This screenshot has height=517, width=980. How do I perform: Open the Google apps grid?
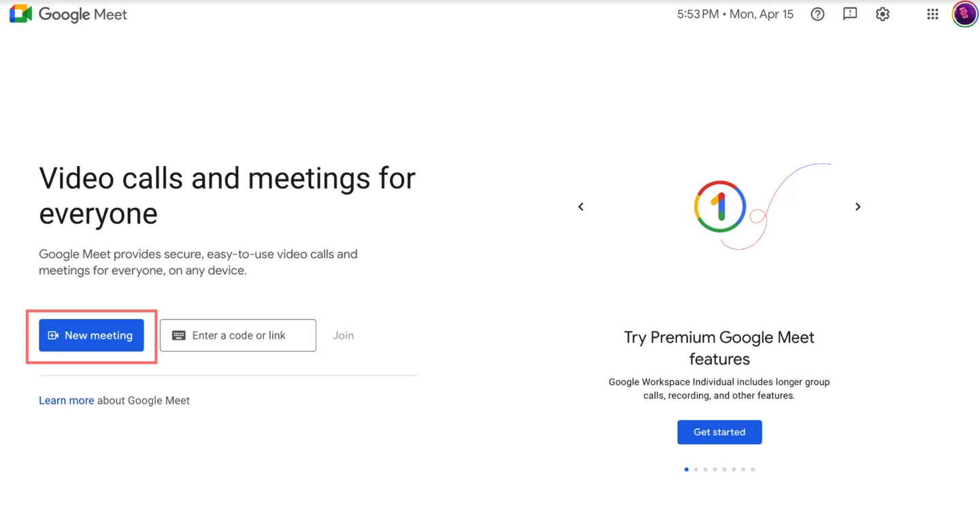(x=932, y=14)
